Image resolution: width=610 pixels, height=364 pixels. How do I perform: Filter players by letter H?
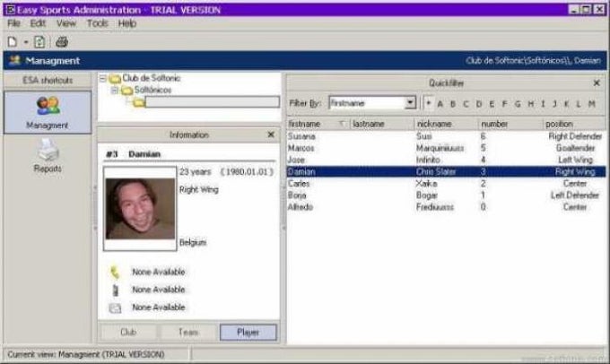point(531,104)
